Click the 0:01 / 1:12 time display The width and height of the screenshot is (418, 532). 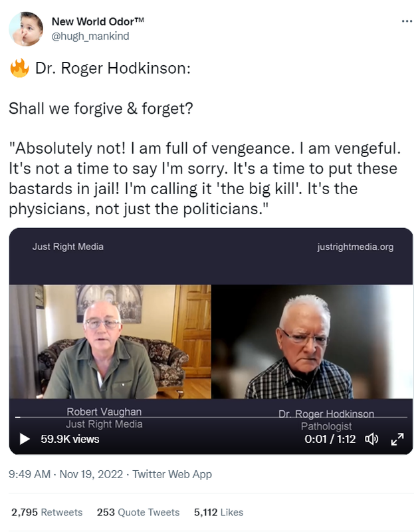pos(330,439)
